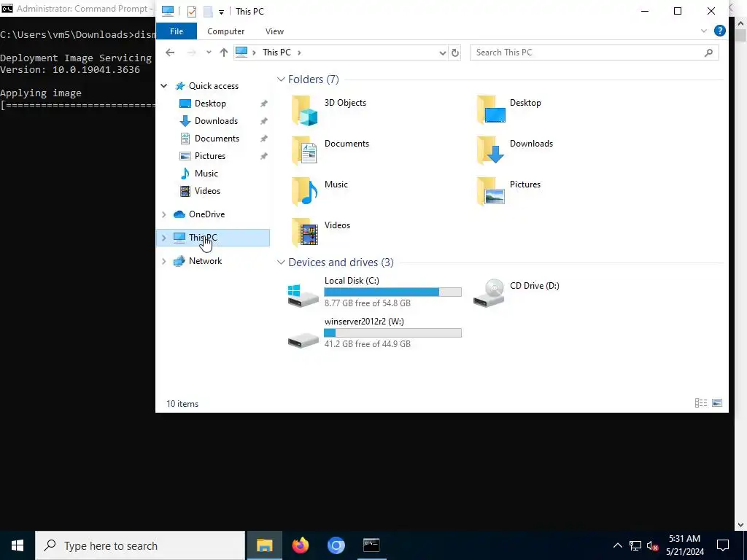The image size is (747, 560).
Task: Switch to Command Prompt taskbar icon
Action: click(371, 545)
